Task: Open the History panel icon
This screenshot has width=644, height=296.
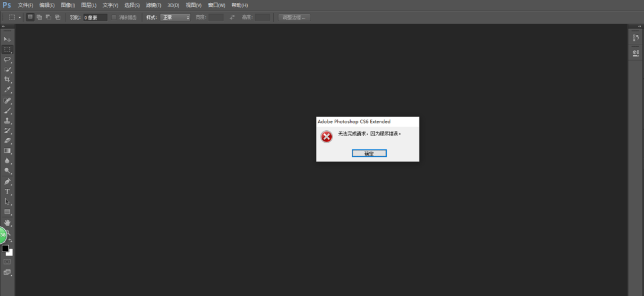Action: tap(636, 37)
